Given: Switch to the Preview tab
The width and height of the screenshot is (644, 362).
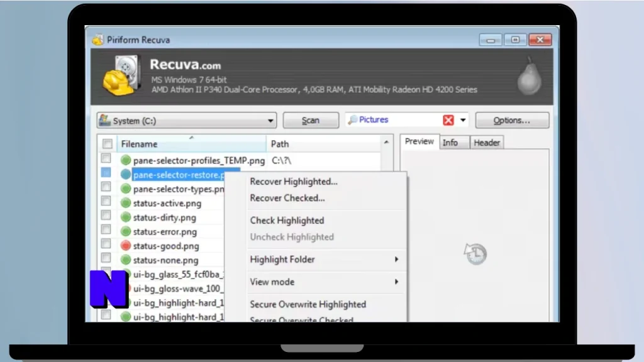Looking at the screenshot, I should point(419,141).
